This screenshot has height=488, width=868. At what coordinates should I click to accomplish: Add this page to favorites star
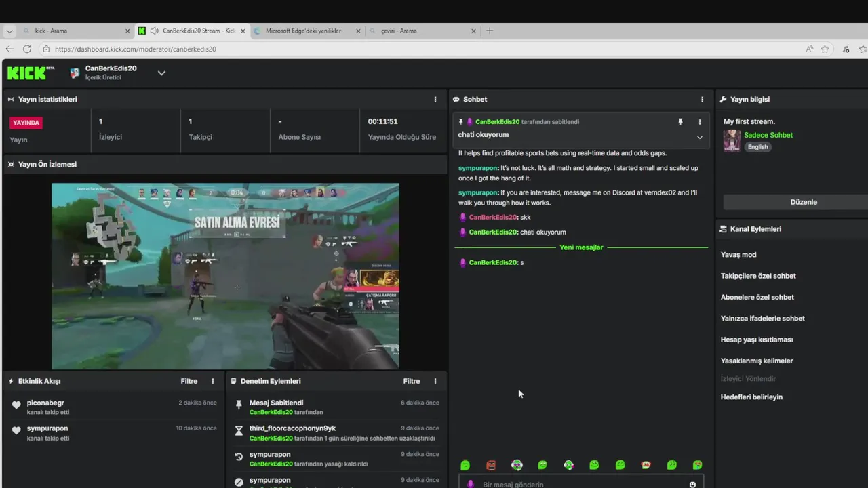pos(825,49)
